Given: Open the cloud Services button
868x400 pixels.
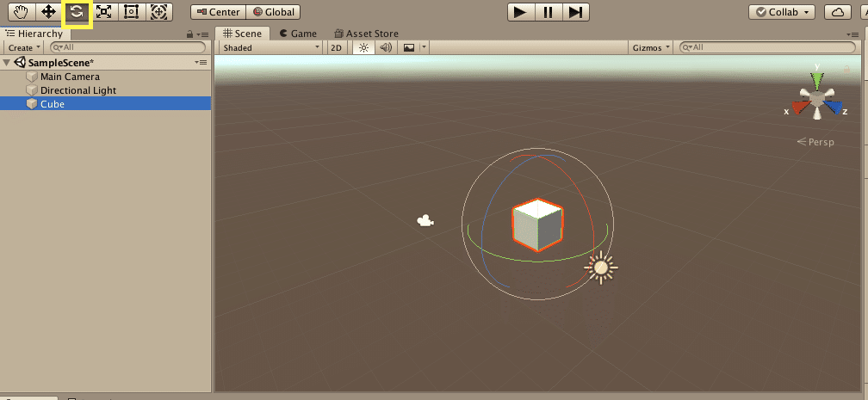Looking at the screenshot, I should tap(838, 12).
